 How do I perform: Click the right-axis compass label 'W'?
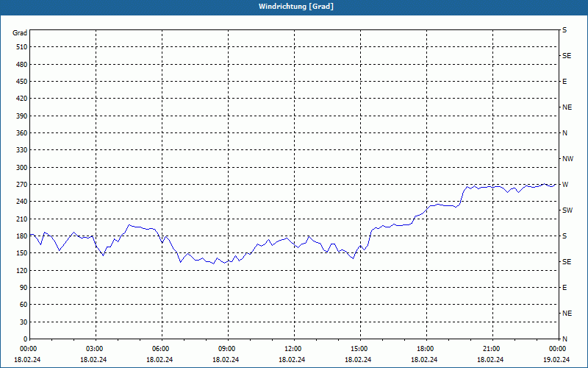click(x=565, y=185)
